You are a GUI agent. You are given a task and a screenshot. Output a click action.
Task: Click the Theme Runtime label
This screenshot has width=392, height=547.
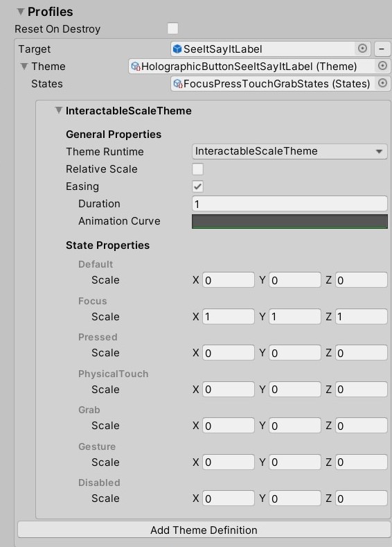tap(105, 152)
